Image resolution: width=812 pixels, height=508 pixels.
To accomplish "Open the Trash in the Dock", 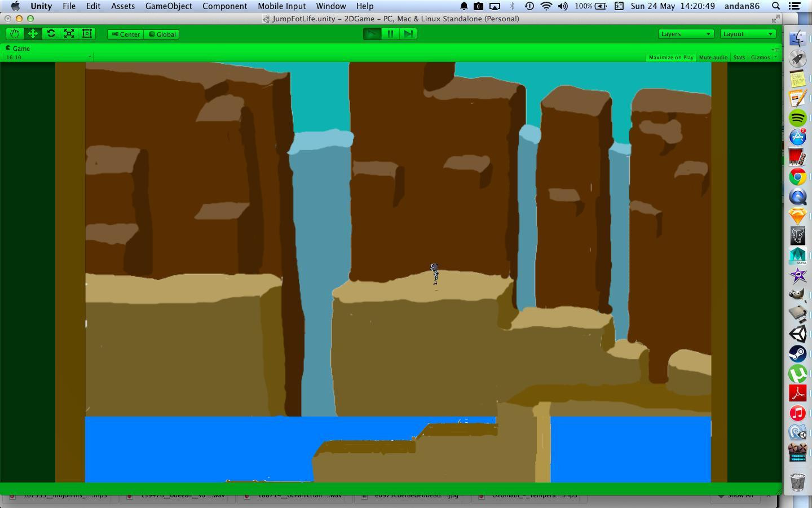I will [x=797, y=481].
